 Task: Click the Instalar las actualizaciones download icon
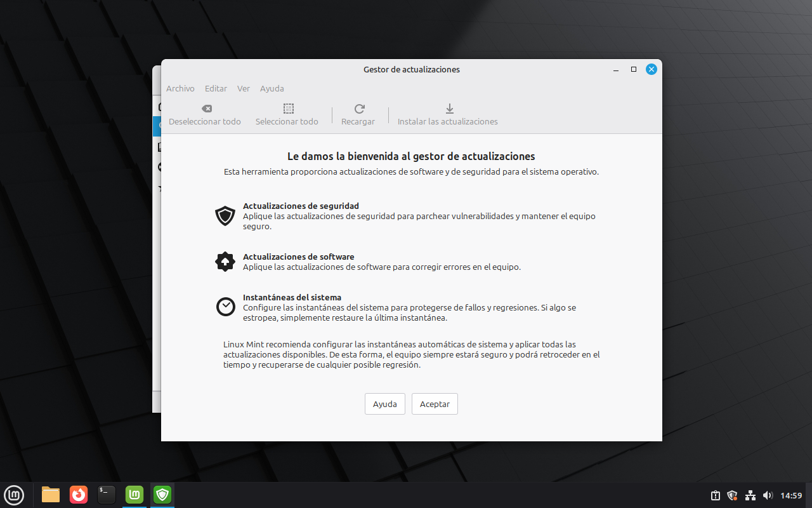pyautogui.click(x=450, y=109)
